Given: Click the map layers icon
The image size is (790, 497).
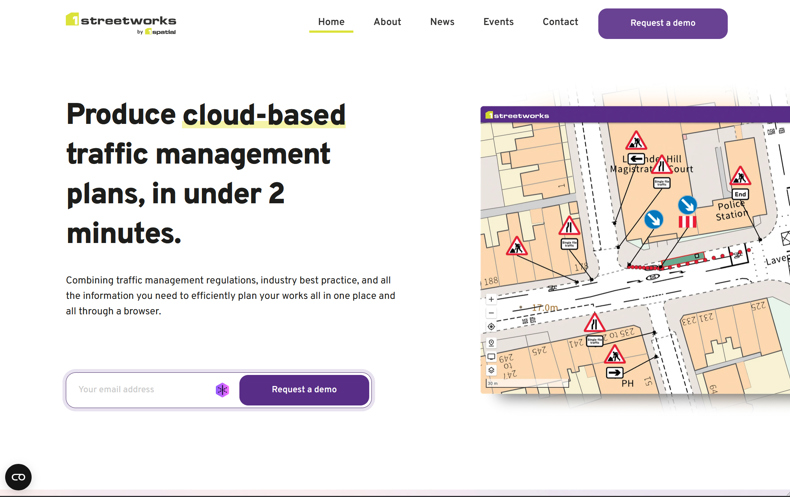Looking at the screenshot, I should point(491,370).
